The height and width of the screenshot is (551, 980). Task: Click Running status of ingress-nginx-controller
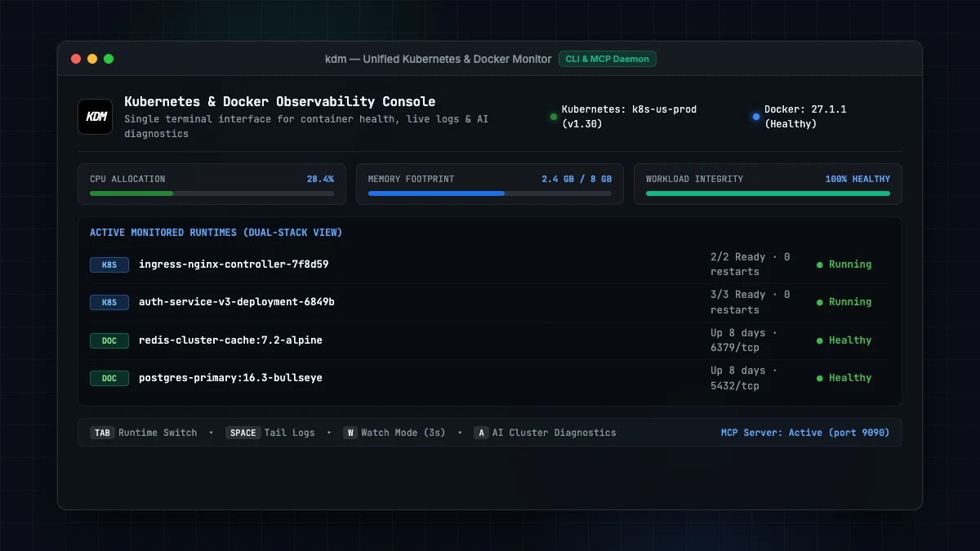click(x=844, y=264)
